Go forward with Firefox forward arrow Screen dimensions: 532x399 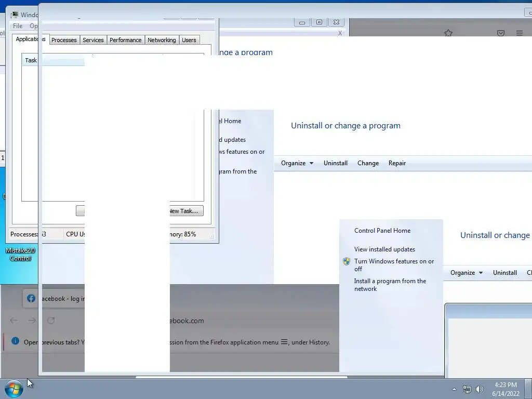pos(32,320)
